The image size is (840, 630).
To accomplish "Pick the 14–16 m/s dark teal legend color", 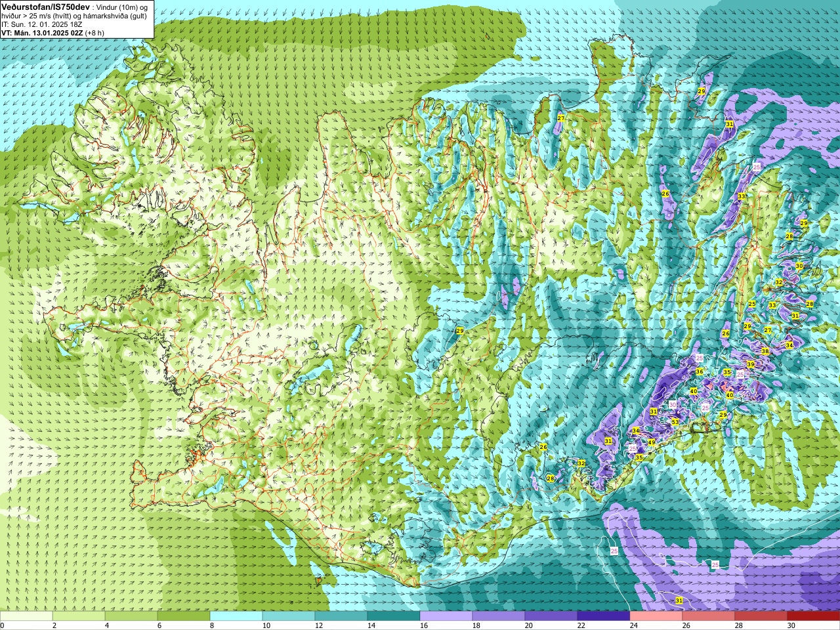I will (394, 616).
